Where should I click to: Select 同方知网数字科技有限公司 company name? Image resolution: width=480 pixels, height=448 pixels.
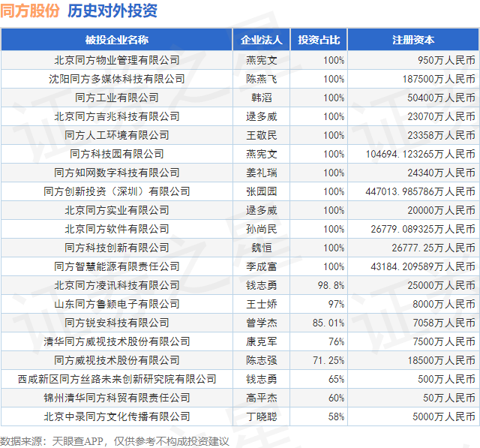coord(117,173)
